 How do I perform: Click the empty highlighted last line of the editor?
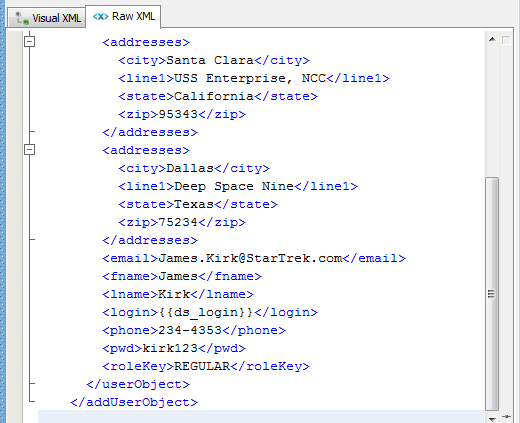click(261, 417)
